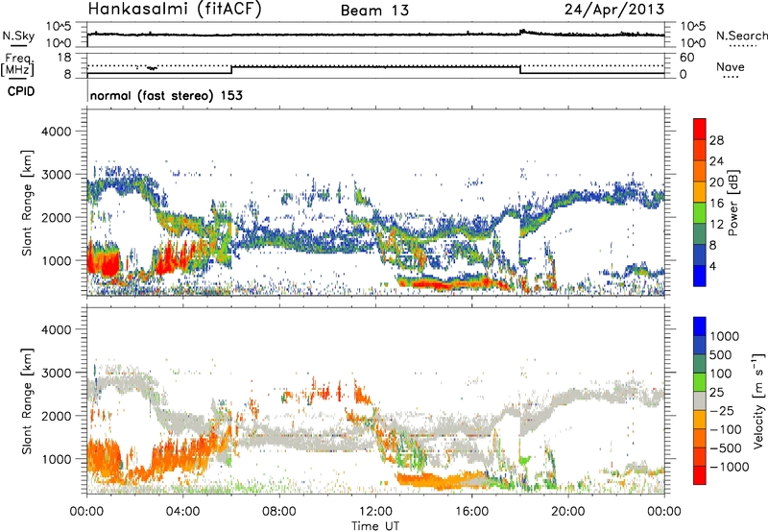
Task: Click the 500 value on the velocity colorbar
Action: [722, 354]
